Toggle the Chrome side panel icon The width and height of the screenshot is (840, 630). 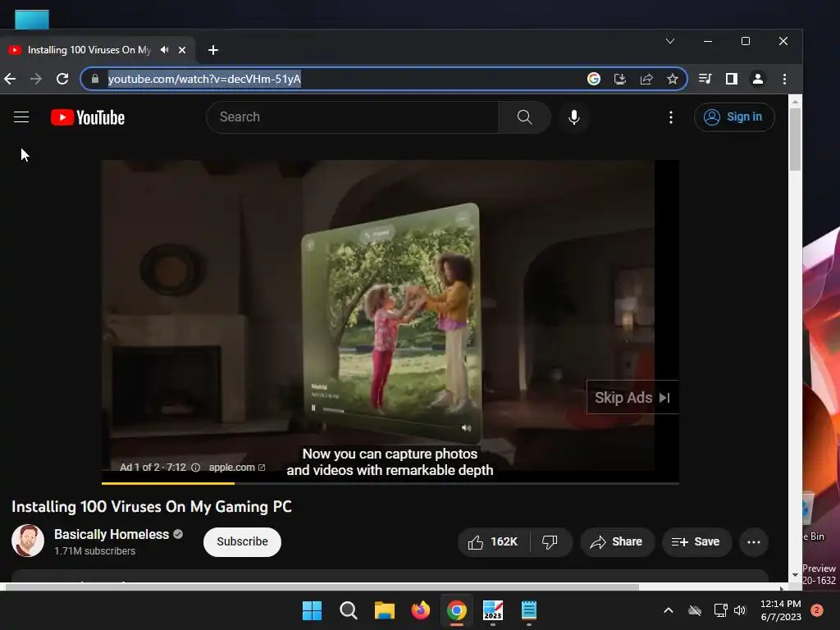point(731,79)
